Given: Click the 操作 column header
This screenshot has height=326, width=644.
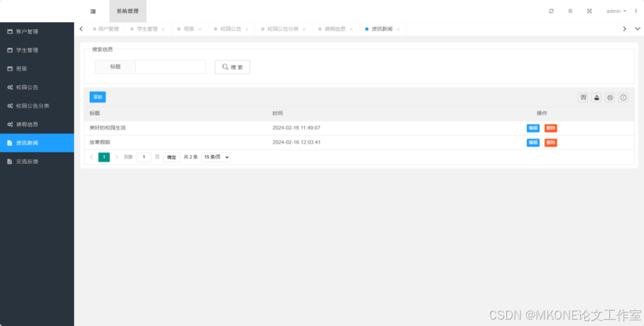Looking at the screenshot, I should 542,113.
